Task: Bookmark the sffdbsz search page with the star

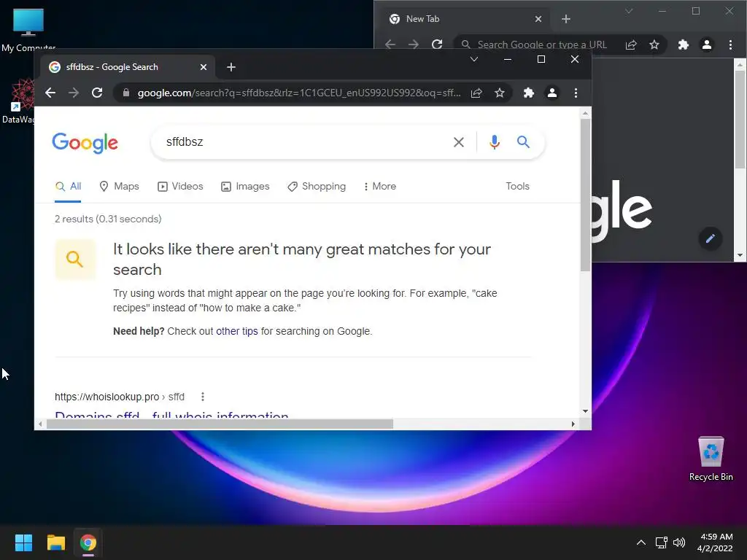Action: tap(499, 93)
